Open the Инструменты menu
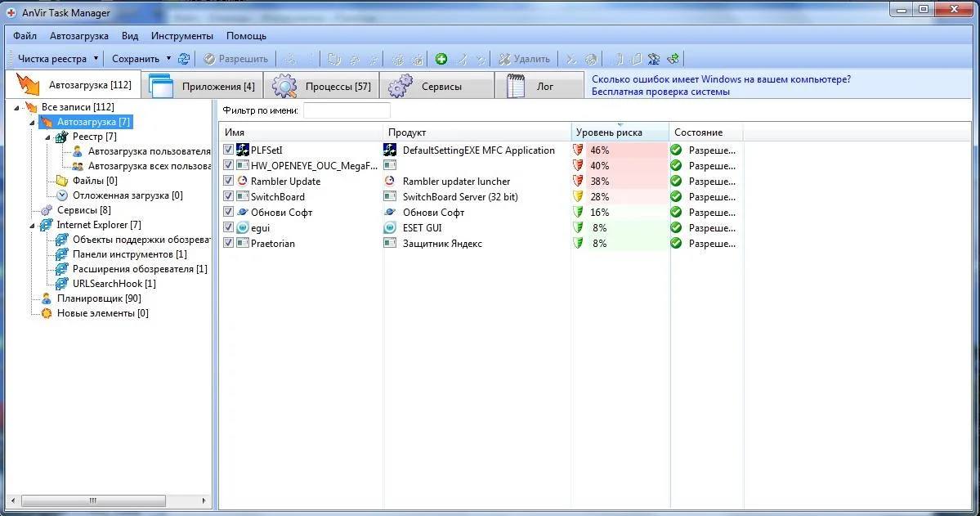 click(x=181, y=36)
